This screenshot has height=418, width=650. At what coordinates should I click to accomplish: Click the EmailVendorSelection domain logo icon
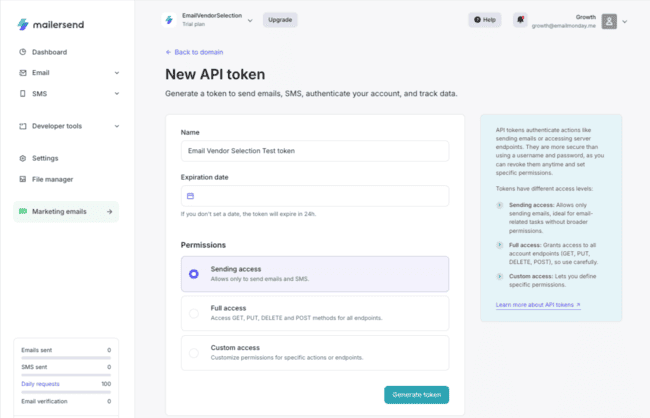pyautogui.click(x=169, y=20)
